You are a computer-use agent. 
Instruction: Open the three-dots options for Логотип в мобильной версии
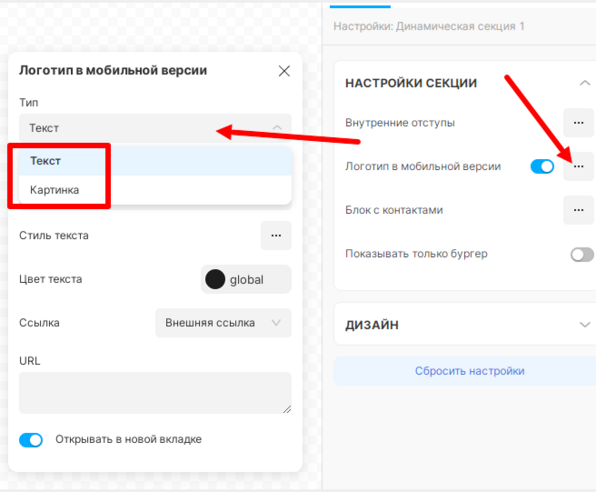[579, 166]
